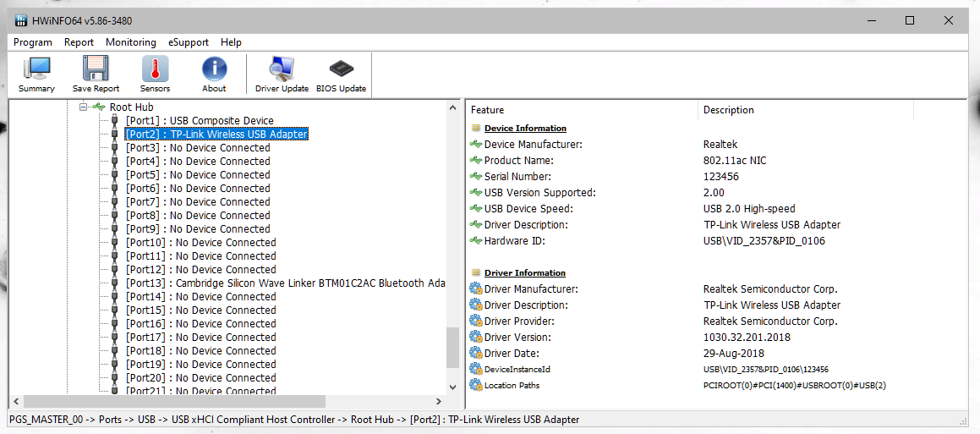The width and height of the screenshot is (980, 434).
Task: Click the product name 802.11ac NIC
Action: click(735, 161)
